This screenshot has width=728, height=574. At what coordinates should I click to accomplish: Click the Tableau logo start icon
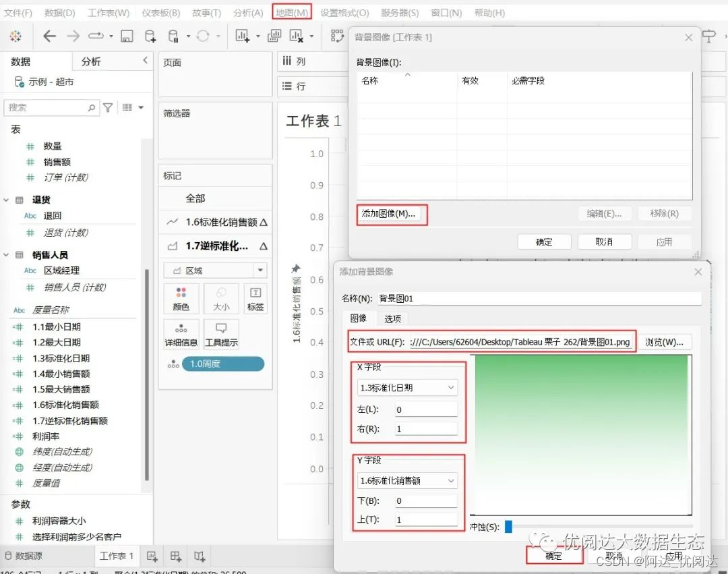click(16, 36)
